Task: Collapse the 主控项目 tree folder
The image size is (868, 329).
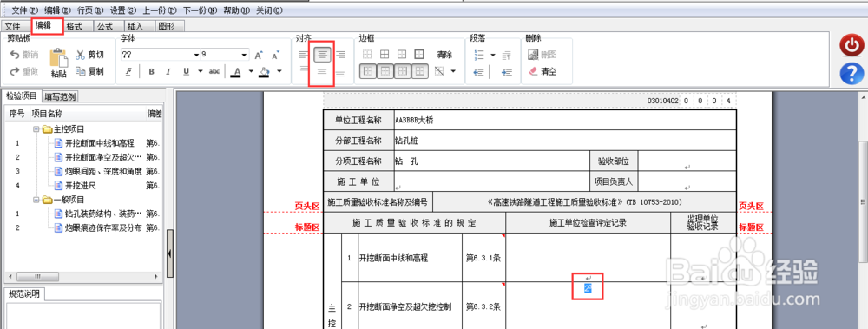Action: [x=36, y=129]
